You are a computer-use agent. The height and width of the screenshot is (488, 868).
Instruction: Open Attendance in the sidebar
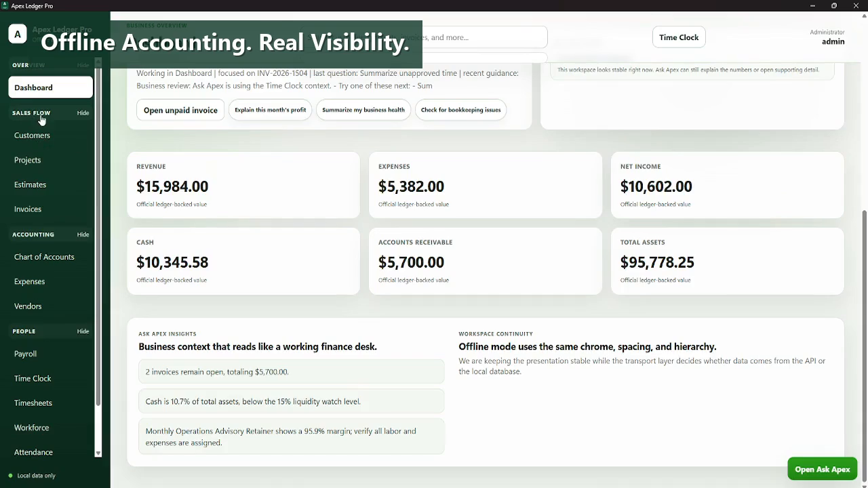click(51, 452)
